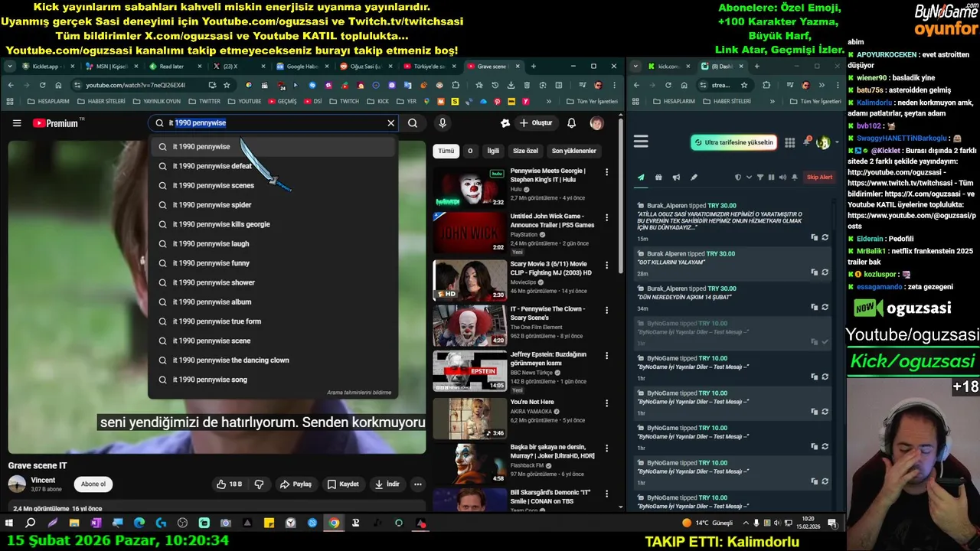The image size is (980, 551).
Task: Select the Son yüklenenler filter chip
Action: [x=574, y=151]
